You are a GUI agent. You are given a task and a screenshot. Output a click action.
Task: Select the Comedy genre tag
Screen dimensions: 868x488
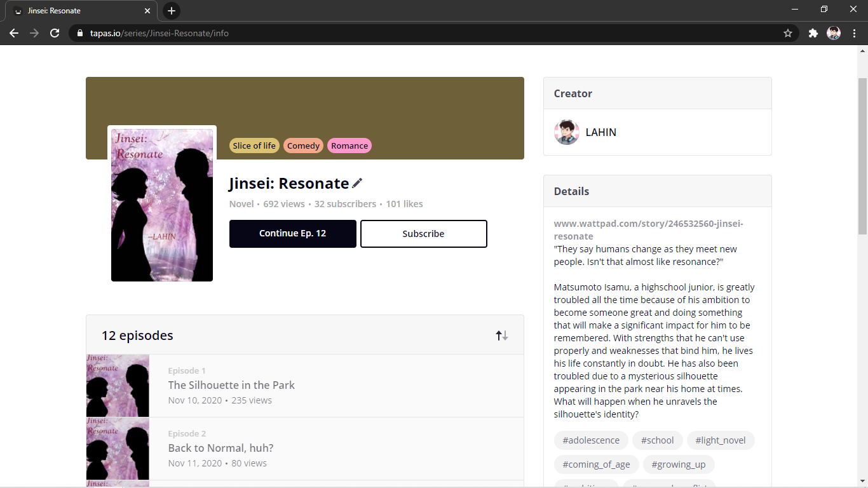(x=303, y=146)
